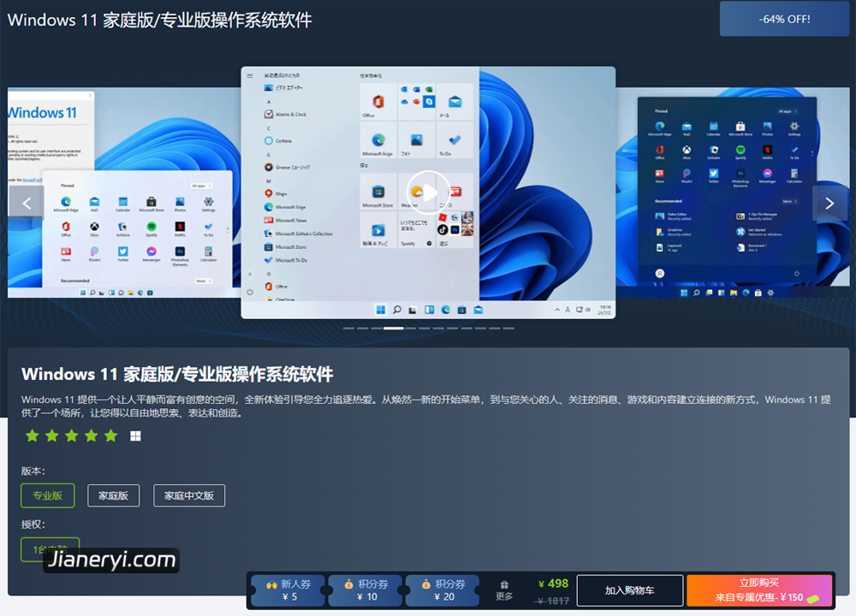Play the Windows 11 preview video
Image resolution: width=856 pixels, height=616 pixels.
point(428,192)
